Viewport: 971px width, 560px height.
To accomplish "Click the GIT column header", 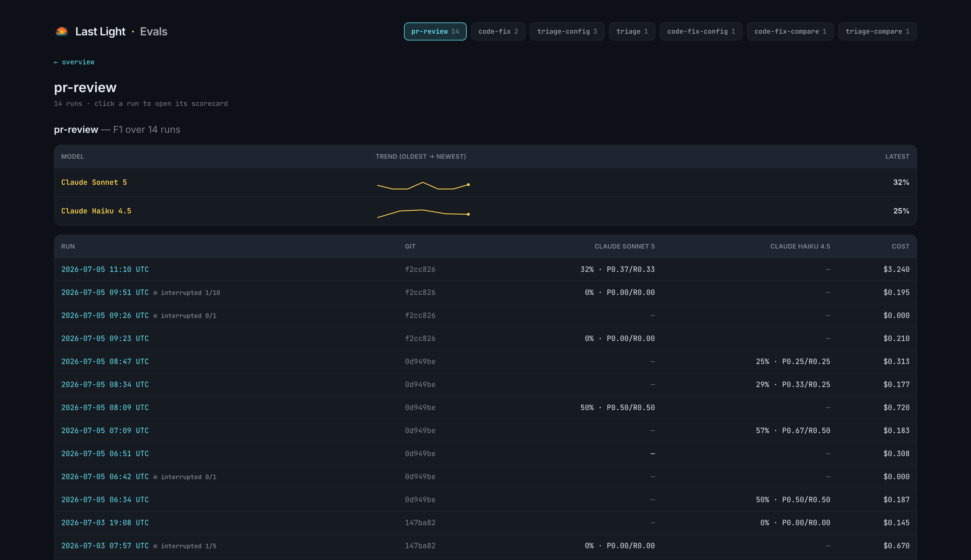I will pos(410,247).
